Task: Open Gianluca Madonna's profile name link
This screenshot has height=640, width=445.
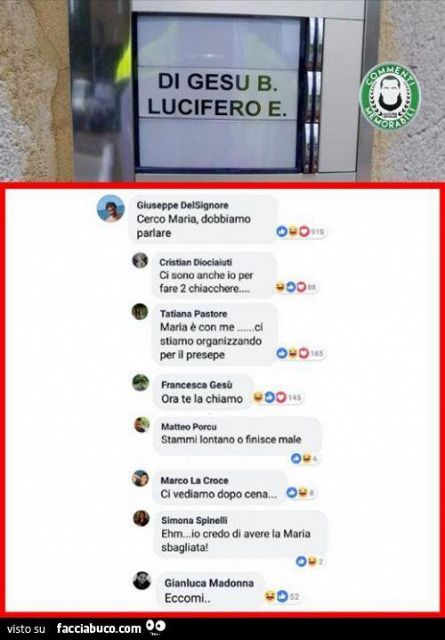Action: click(x=209, y=583)
